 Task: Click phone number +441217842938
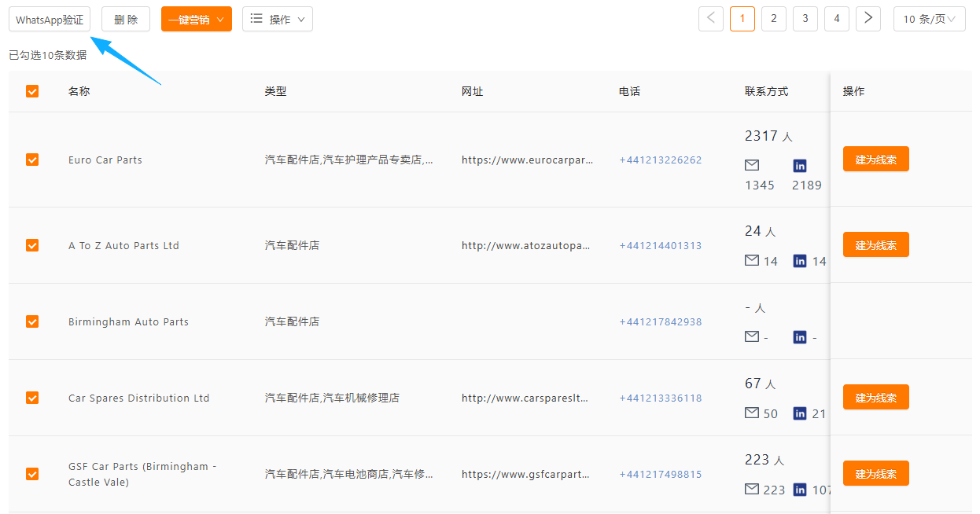point(661,321)
